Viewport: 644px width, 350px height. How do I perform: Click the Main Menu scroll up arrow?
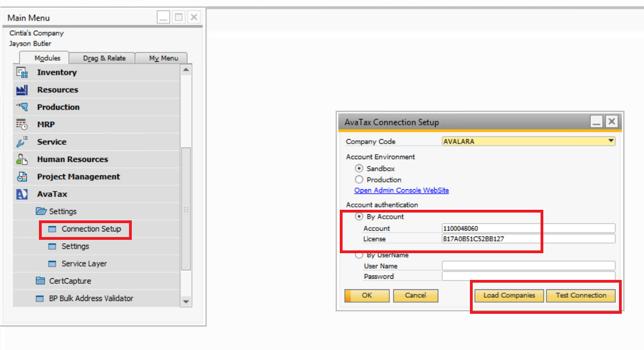(186, 70)
